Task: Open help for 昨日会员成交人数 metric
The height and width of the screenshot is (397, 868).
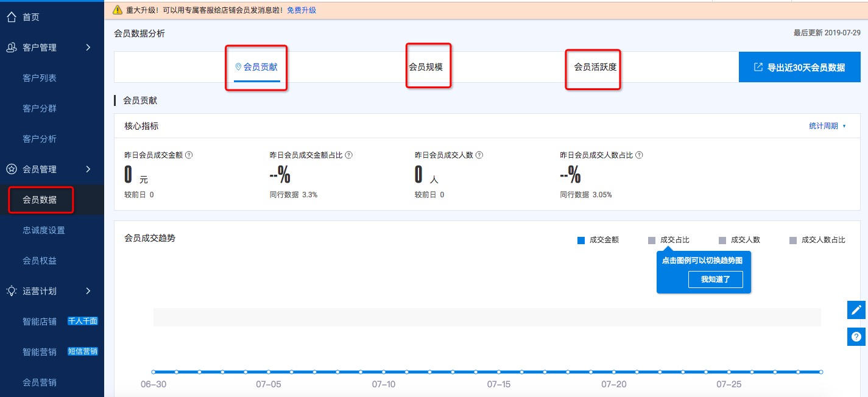Action: point(479,155)
